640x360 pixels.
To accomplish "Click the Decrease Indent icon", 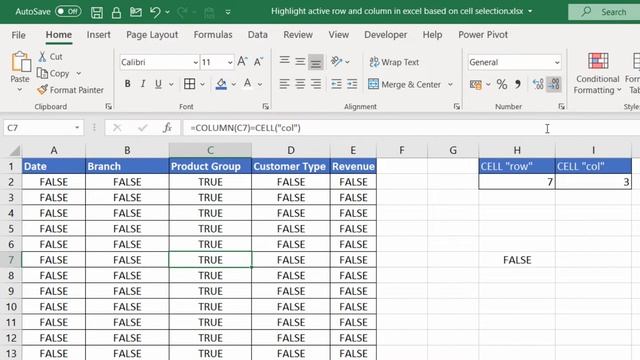I will point(336,84).
